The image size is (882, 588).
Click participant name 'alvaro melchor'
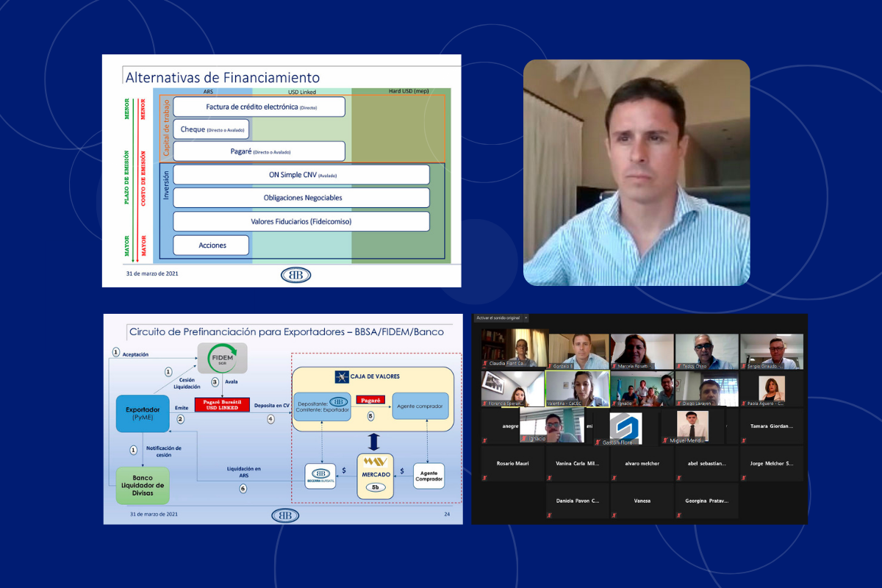pos(642,463)
